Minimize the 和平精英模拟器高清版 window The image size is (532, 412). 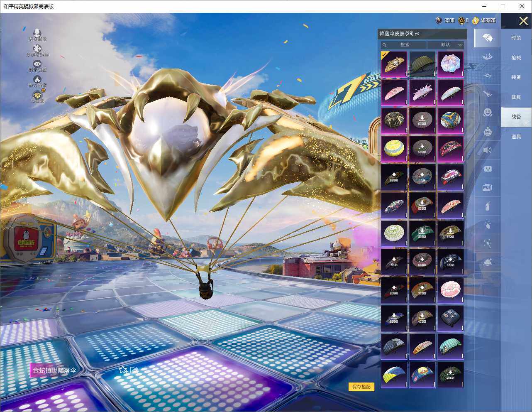pos(484,6)
